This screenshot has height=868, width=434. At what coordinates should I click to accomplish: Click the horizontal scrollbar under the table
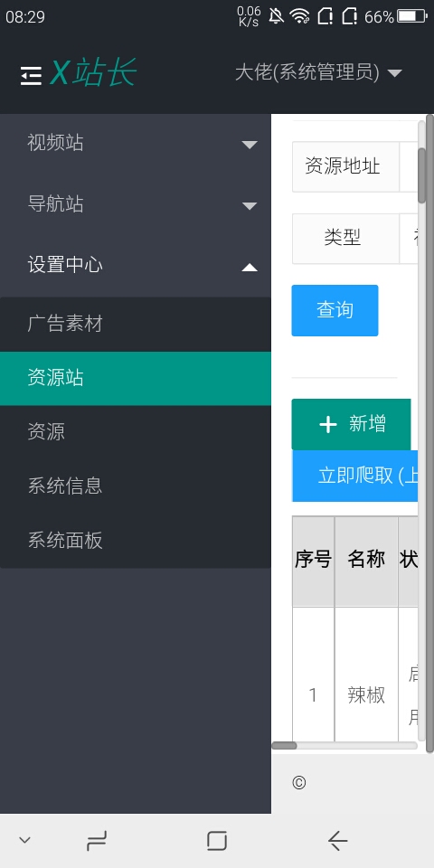(x=344, y=746)
